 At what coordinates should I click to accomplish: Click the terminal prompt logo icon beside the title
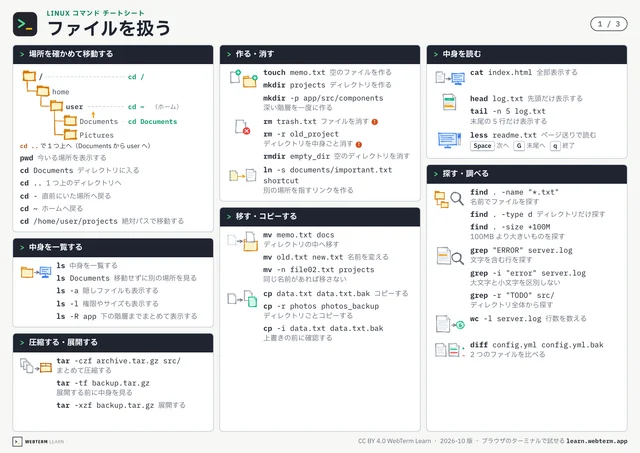(x=25, y=24)
